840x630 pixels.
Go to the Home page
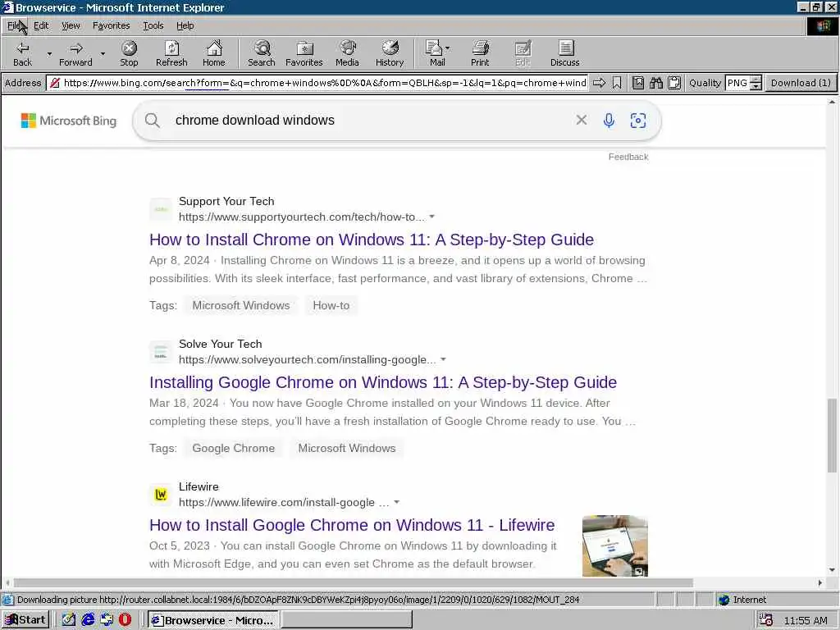point(214,53)
